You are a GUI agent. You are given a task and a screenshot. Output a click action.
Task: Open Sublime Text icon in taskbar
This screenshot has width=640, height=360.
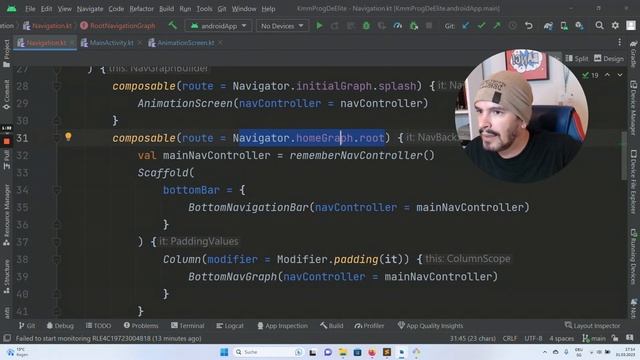coord(387,352)
